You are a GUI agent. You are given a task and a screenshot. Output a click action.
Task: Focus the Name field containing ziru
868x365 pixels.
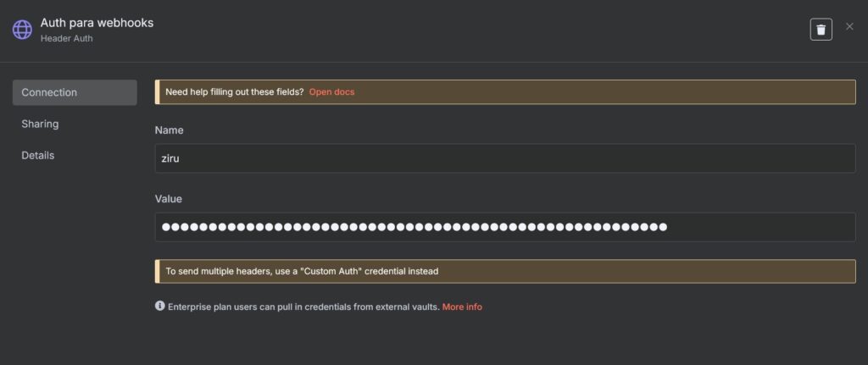coord(505,158)
